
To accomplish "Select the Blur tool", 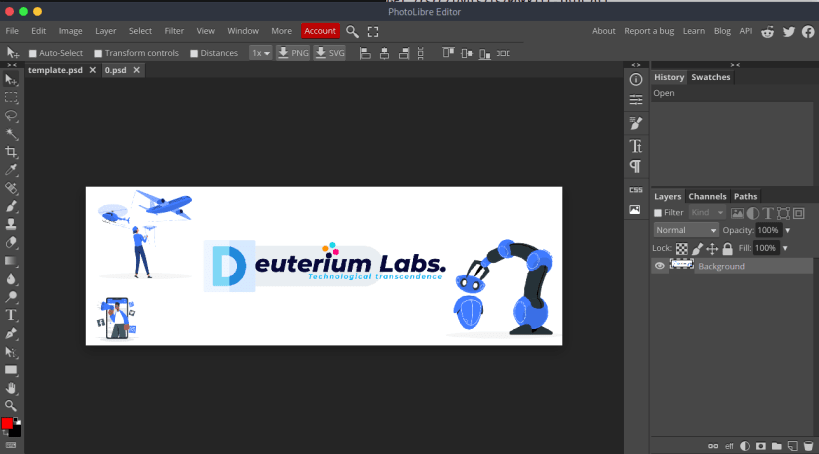I will 11,279.
